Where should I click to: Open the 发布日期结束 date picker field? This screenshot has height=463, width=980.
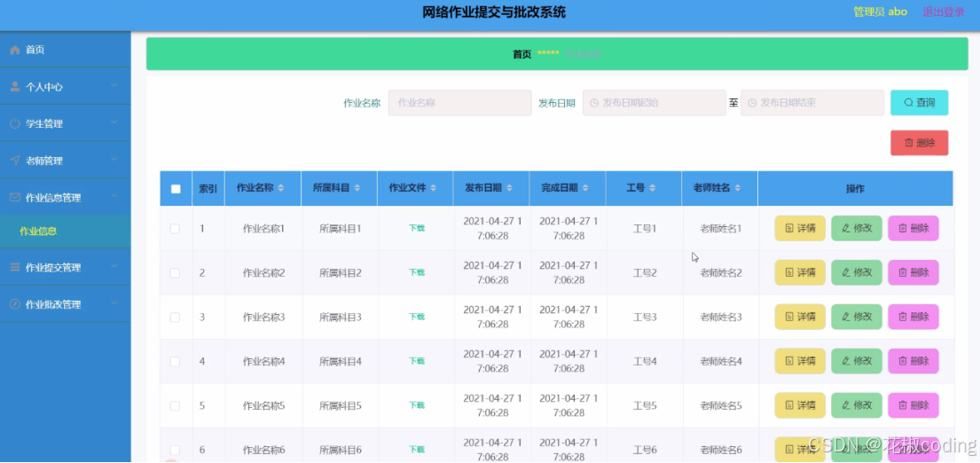(x=811, y=103)
